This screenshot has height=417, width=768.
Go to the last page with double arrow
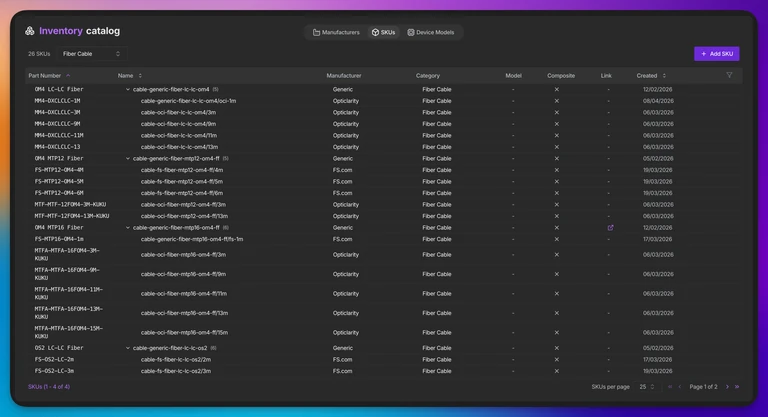click(737, 387)
